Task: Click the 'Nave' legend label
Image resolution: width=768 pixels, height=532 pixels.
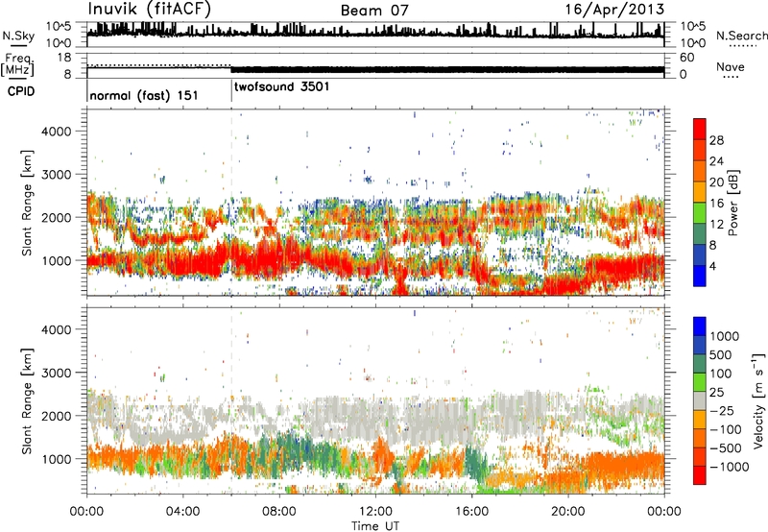Action: point(731,67)
